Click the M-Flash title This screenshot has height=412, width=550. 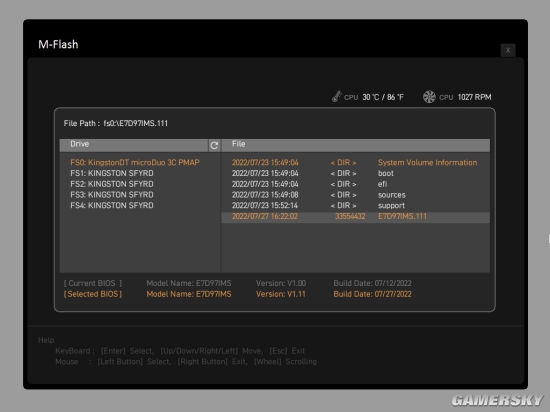[58, 45]
